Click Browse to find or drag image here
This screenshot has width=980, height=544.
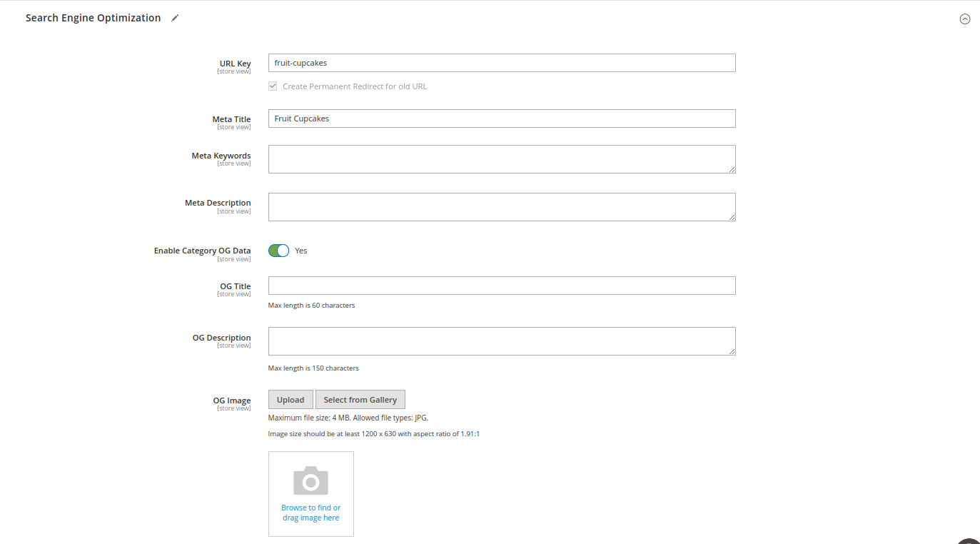(x=311, y=513)
